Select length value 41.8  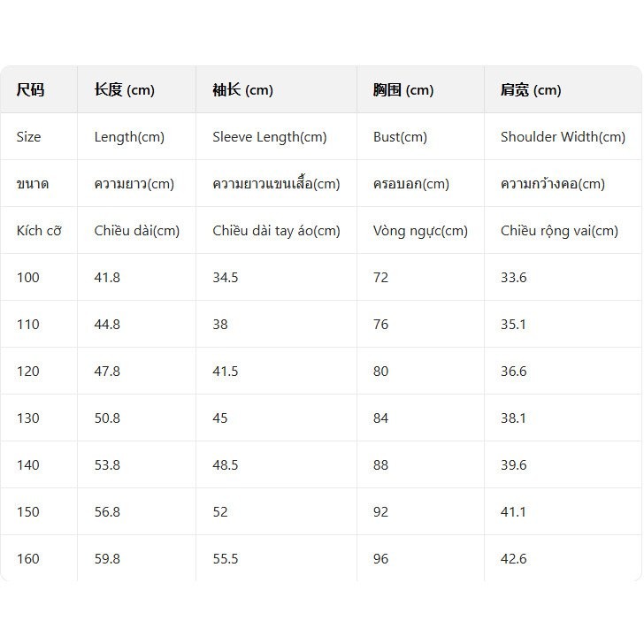(107, 278)
